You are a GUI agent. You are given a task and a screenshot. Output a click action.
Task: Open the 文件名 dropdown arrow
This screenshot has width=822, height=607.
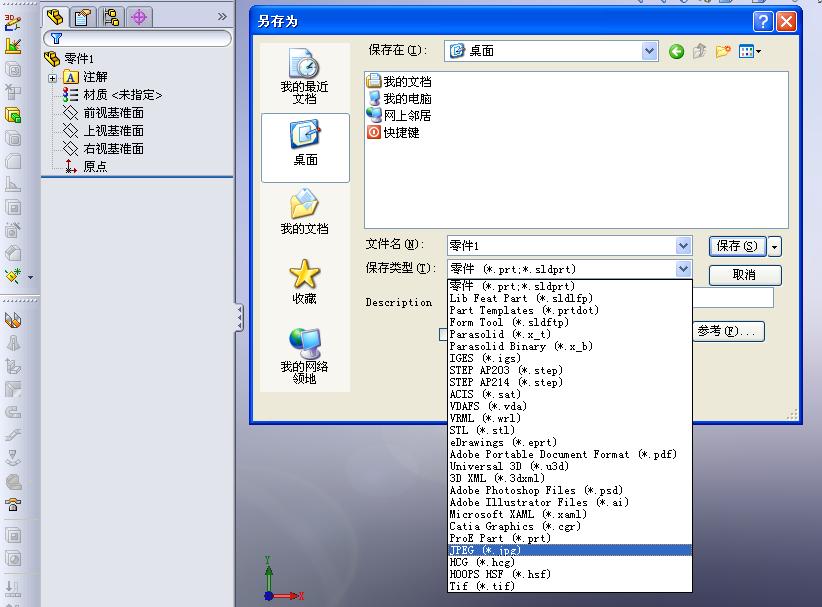(683, 245)
